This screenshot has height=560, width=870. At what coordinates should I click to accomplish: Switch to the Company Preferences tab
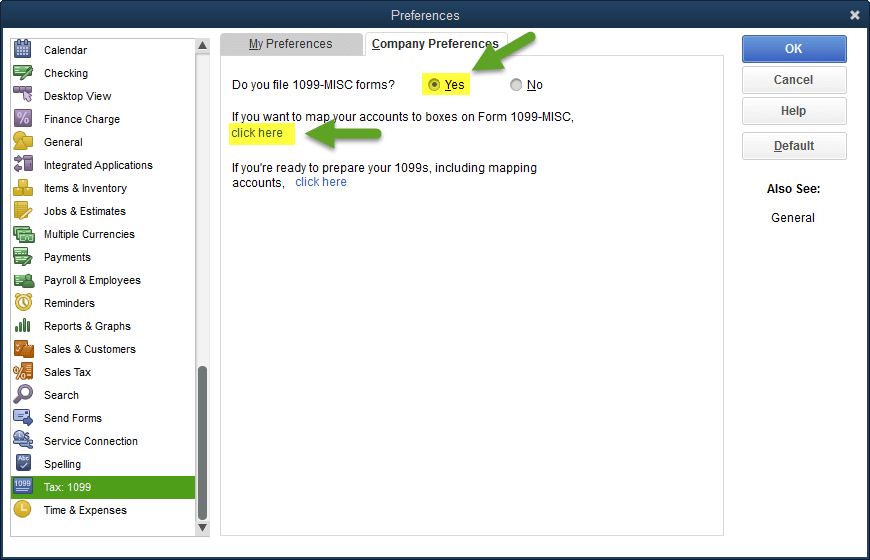coord(435,44)
